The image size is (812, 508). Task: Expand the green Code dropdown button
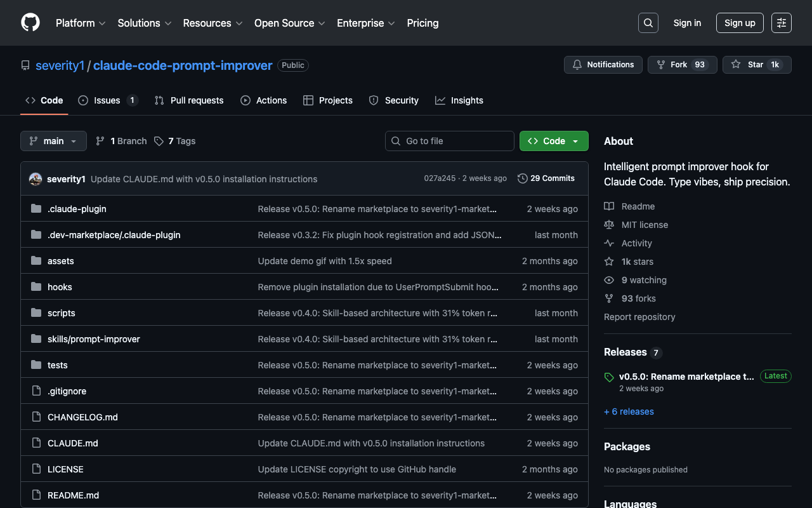pos(554,141)
